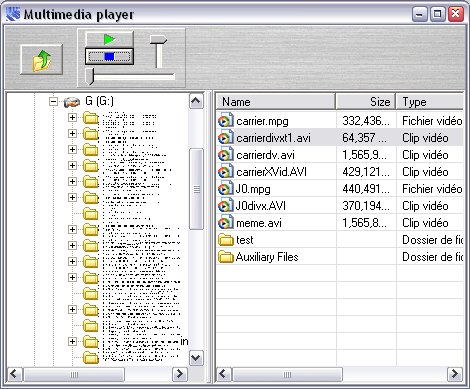Click the carrierdv.avi file name
This screenshot has width=470, height=389.
point(265,155)
